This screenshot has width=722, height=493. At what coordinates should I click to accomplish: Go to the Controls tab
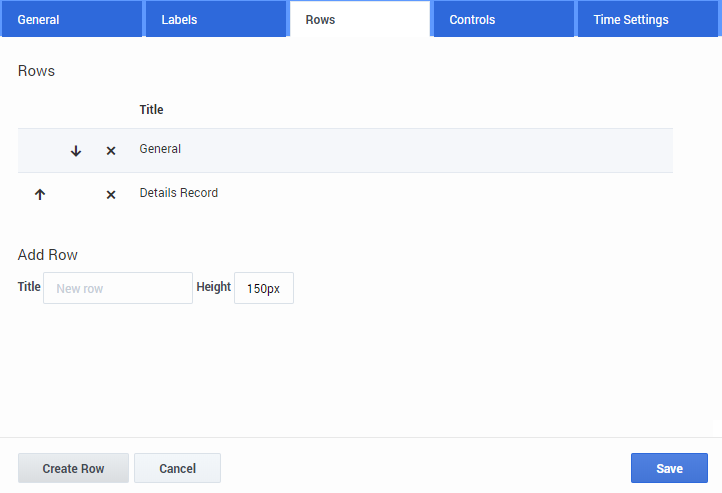click(503, 19)
